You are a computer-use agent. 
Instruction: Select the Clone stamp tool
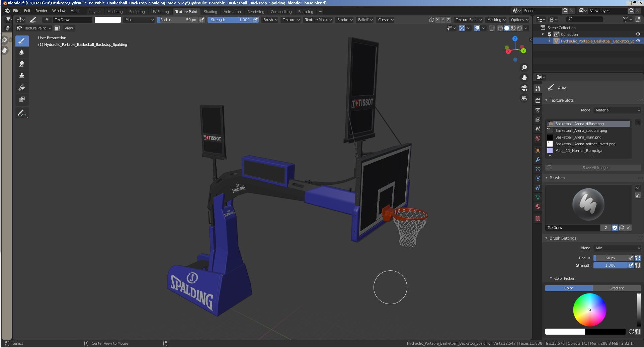(22, 76)
